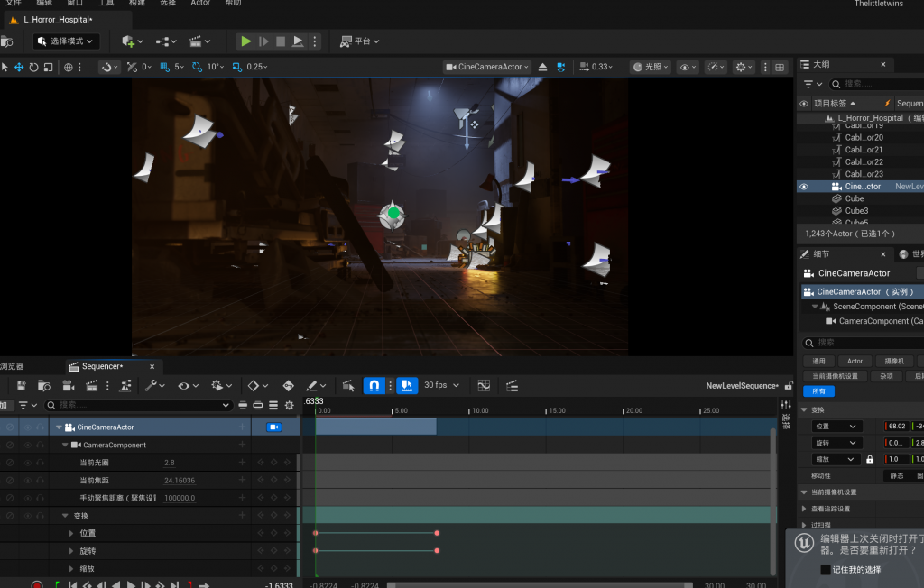
Task: Play the level with the green Play button
Action: 245,41
